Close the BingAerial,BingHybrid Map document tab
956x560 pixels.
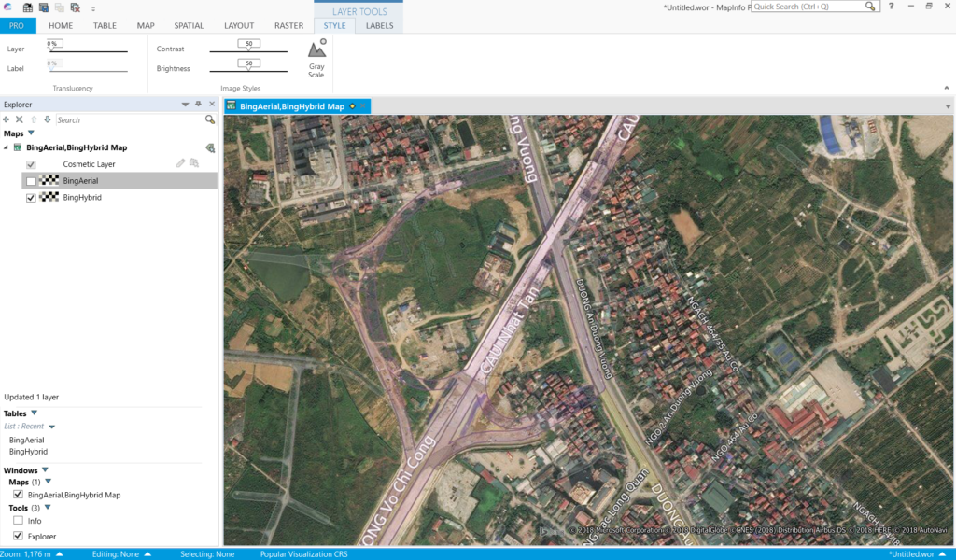363,106
